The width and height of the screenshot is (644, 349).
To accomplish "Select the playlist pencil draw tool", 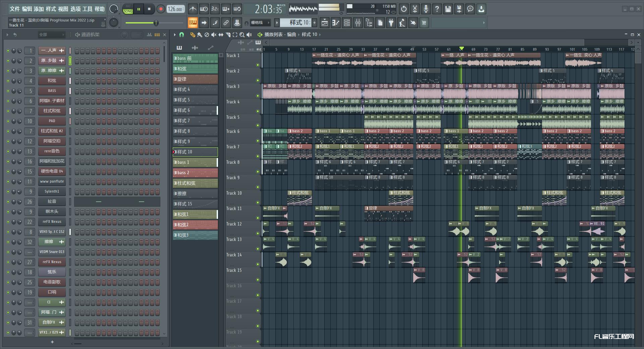I will click(193, 35).
